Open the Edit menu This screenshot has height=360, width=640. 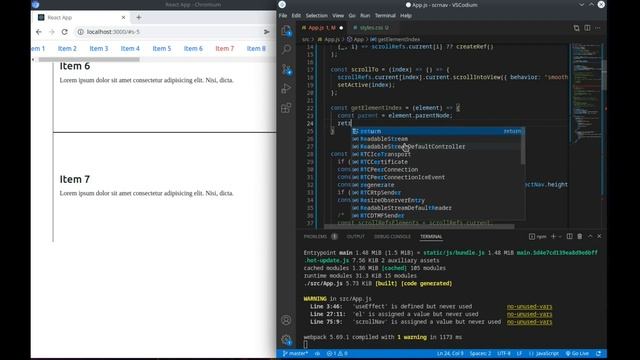coord(296,16)
